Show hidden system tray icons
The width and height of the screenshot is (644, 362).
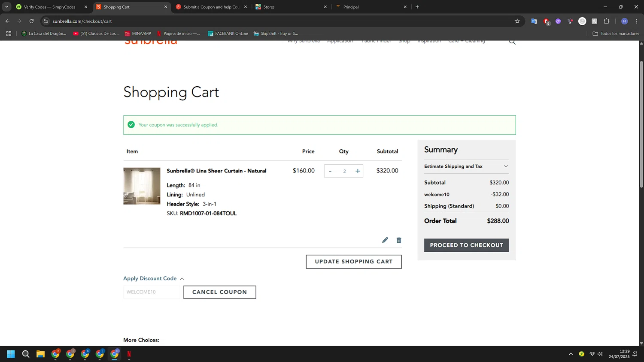(571, 354)
